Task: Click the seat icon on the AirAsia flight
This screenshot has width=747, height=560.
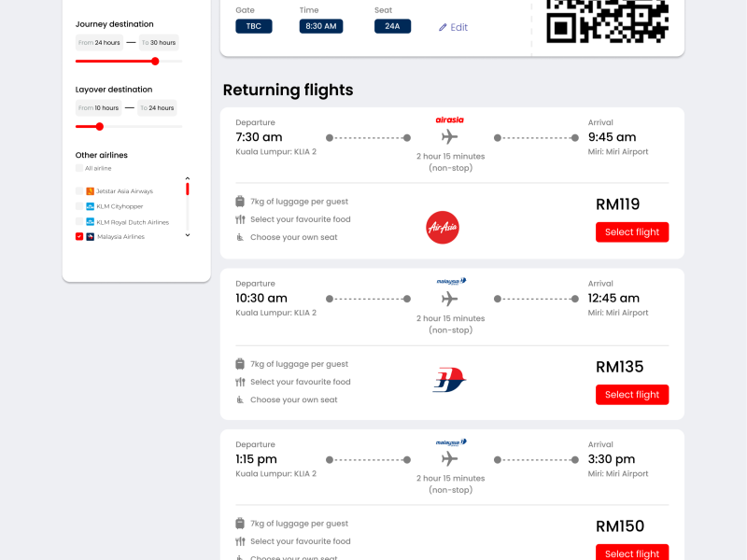Action: [x=240, y=237]
